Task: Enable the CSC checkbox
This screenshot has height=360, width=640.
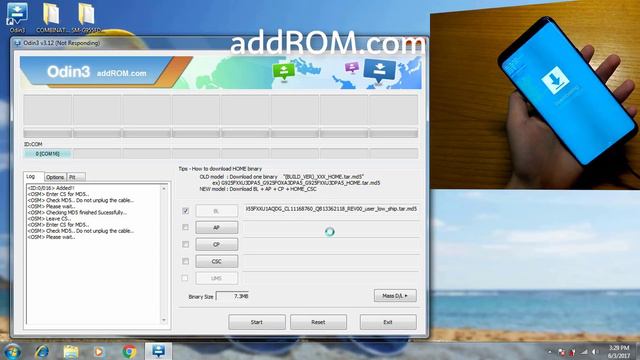Action: tap(185, 261)
